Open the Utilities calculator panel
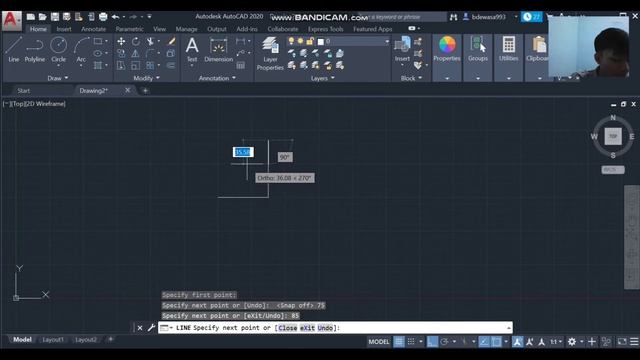 (x=509, y=49)
